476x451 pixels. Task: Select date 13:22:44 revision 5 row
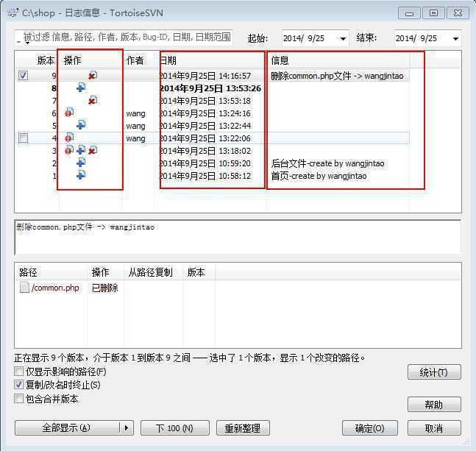pyautogui.click(x=205, y=126)
